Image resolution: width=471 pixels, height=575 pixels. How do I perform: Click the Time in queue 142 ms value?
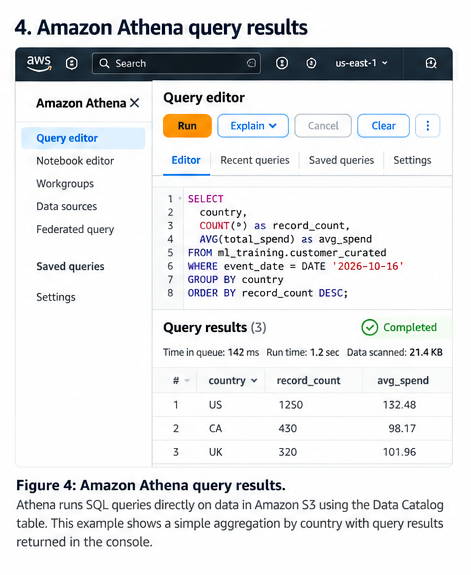tap(243, 352)
